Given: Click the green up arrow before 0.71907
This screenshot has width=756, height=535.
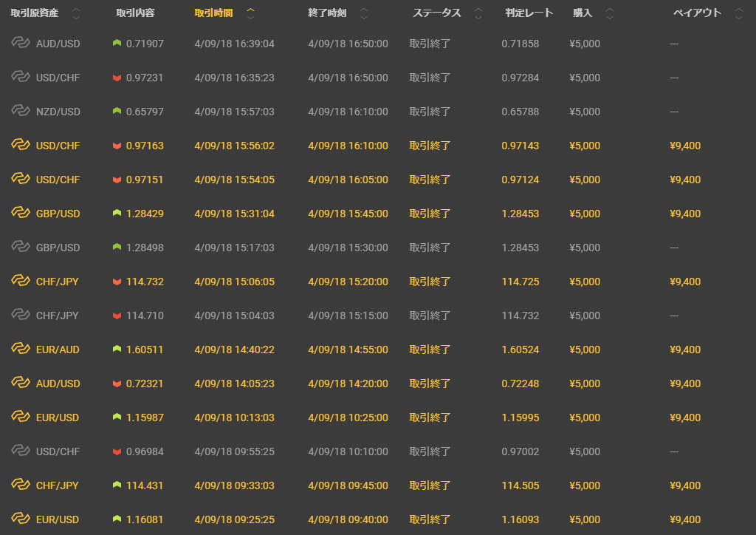Looking at the screenshot, I should coord(117,43).
